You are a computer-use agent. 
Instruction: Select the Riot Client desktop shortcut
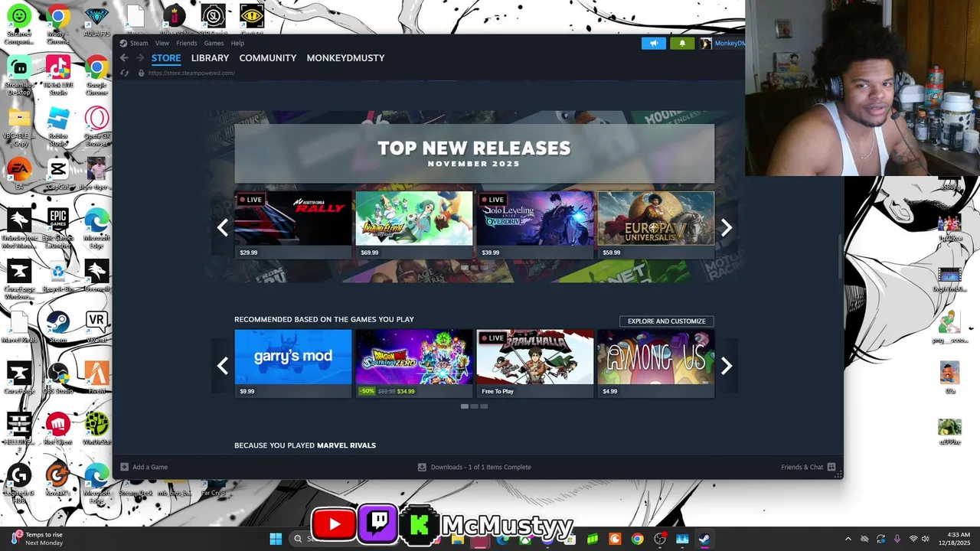pyautogui.click(x=58, y=429)
